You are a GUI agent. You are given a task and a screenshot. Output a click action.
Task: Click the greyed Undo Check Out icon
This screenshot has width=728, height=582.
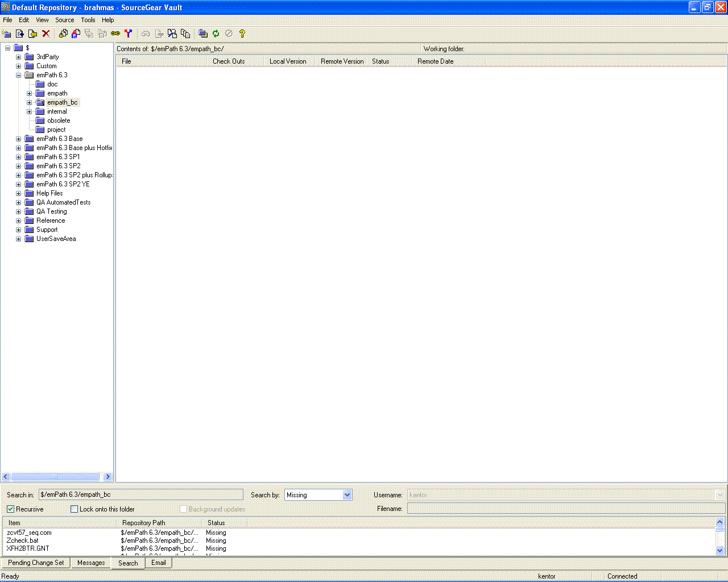pyautogui.click(x=102, y=34)
